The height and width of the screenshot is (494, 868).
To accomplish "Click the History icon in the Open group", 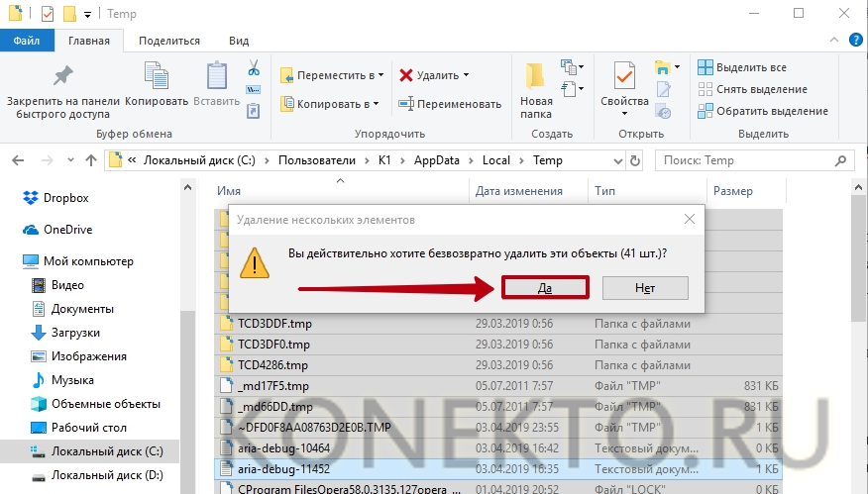I will pyautogui.click(x=663, y=111).
